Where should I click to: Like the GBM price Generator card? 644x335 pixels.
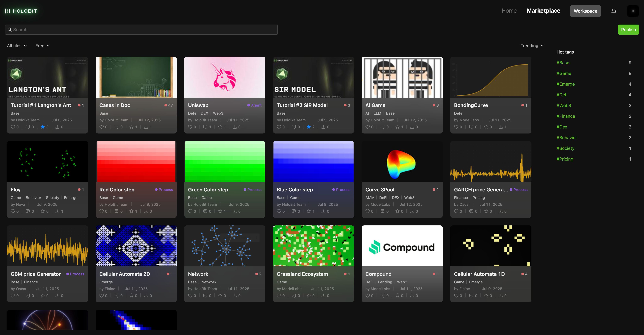click(13, 296)
